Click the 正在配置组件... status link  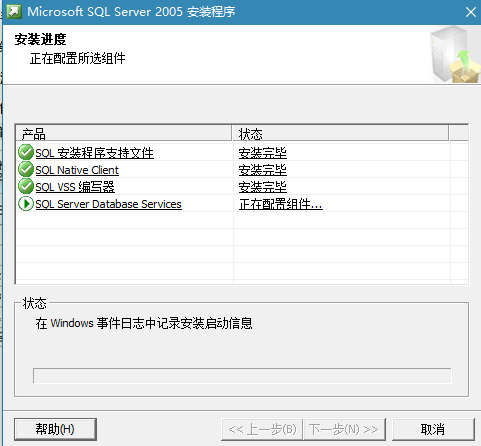(x=281, y=204)
